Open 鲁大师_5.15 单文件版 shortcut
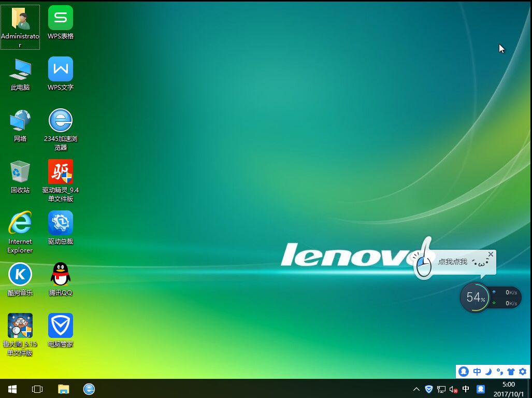Screen dimensions: 532x398 pyautogui.click(x=20, y=335)
